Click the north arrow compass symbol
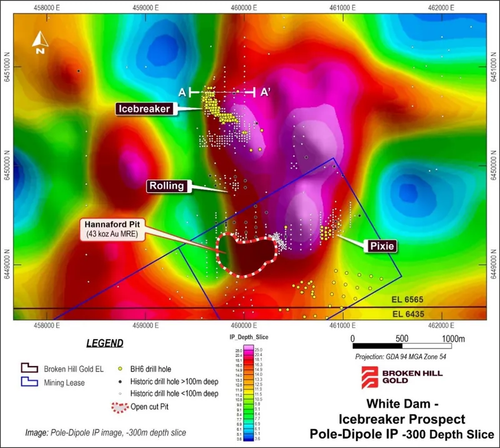 40,42
